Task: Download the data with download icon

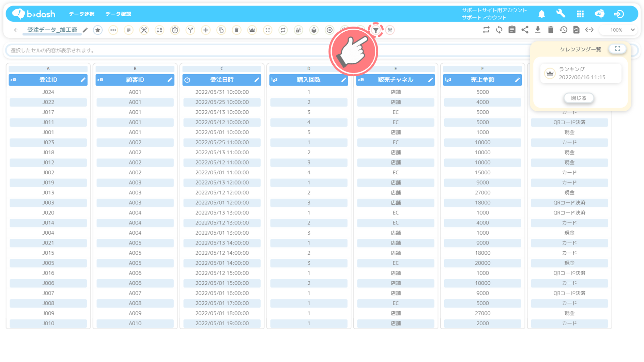Action: (x=538, y=30)
